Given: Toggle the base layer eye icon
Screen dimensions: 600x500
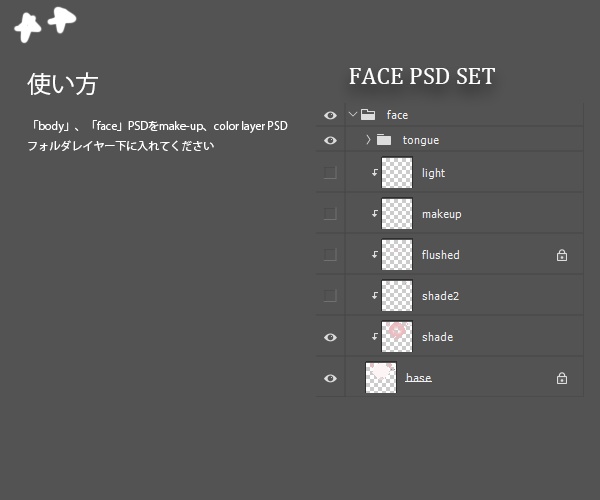Looking at the screenshot, I should pos(330,378).
